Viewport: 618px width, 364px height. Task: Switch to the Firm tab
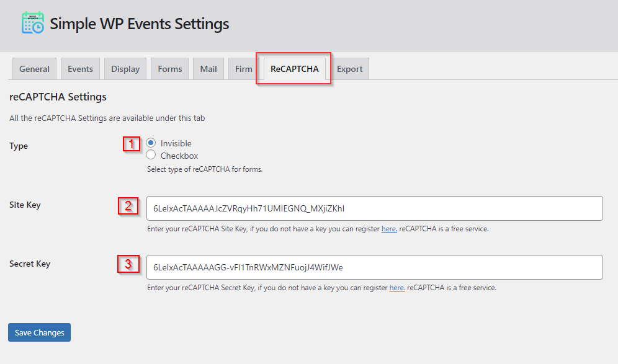pyautogui.click(x=244, y=69)
